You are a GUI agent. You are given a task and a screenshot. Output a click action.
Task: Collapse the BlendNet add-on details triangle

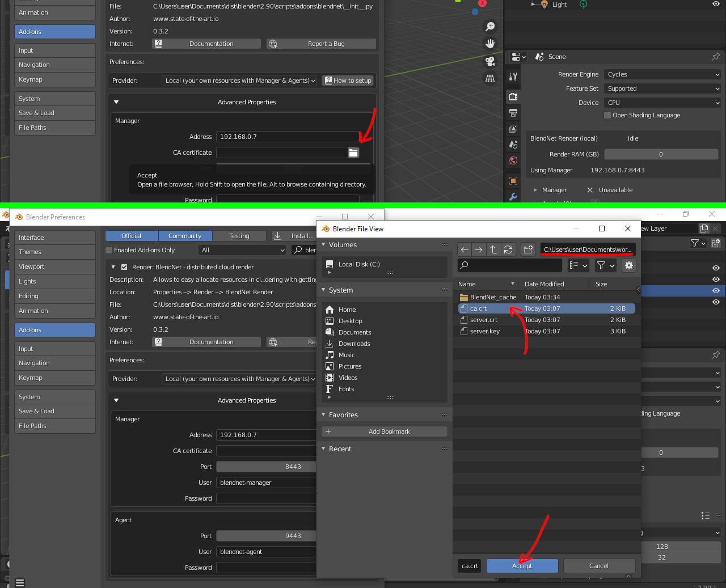click(113, 267)
